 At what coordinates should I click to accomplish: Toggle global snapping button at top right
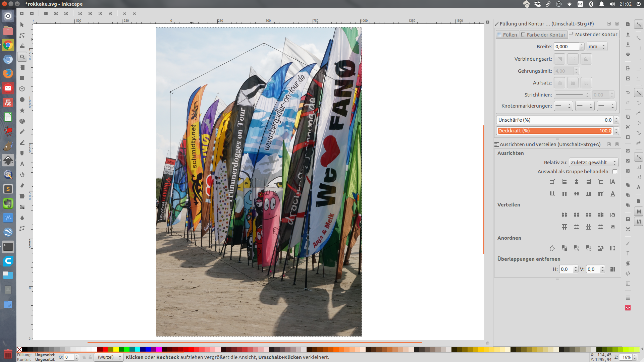(x=639, y=24)
